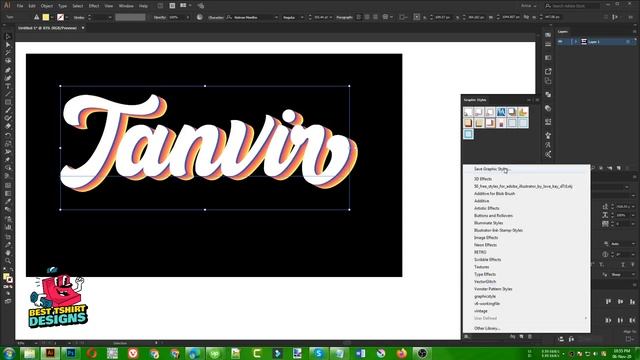Open the Export icon in panel dock
Viewport: 640px width, 360px height.
548,71
